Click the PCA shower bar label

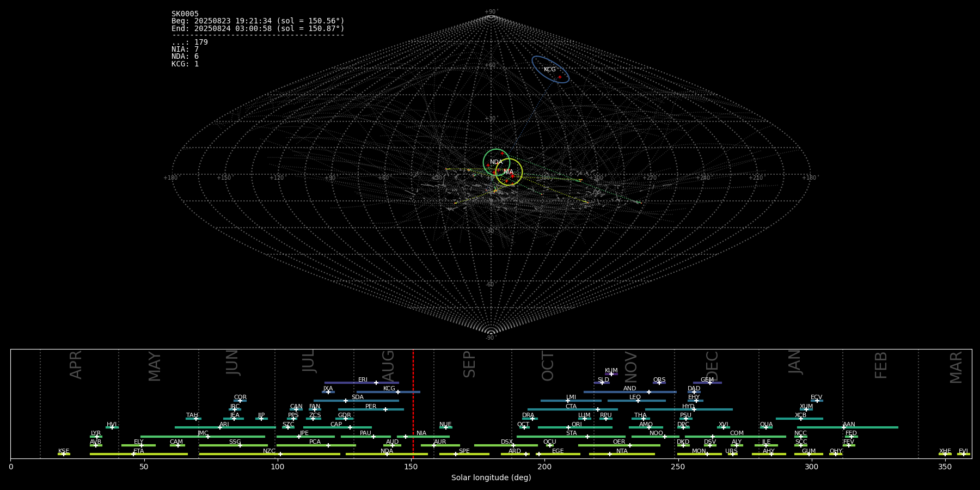point(315,442)
